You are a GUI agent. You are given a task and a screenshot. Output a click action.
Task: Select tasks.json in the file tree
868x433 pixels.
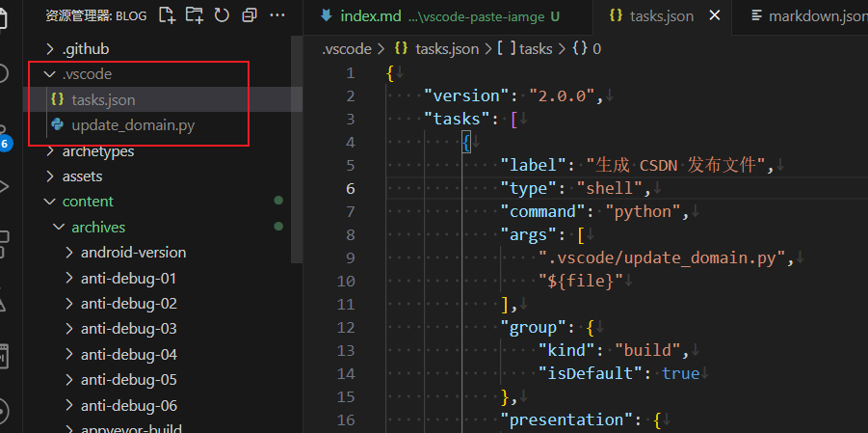click(x=102, y=99)
